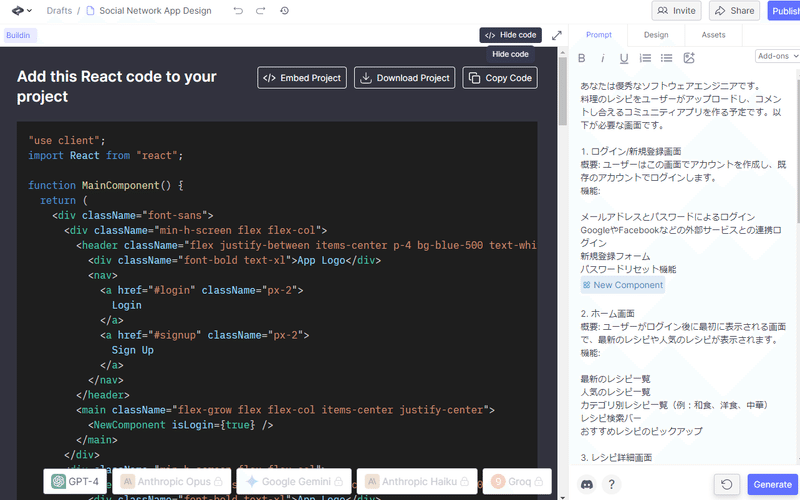Click the 'Add this React code' heading
The height and width of the screenshot is (500, 800).
click(x=117, y=86)
